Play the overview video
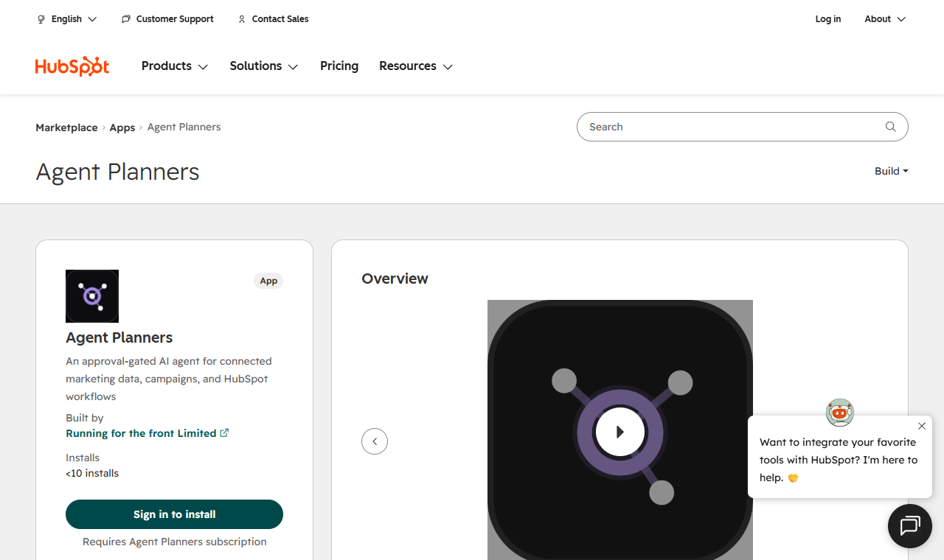 coord(620,432)
